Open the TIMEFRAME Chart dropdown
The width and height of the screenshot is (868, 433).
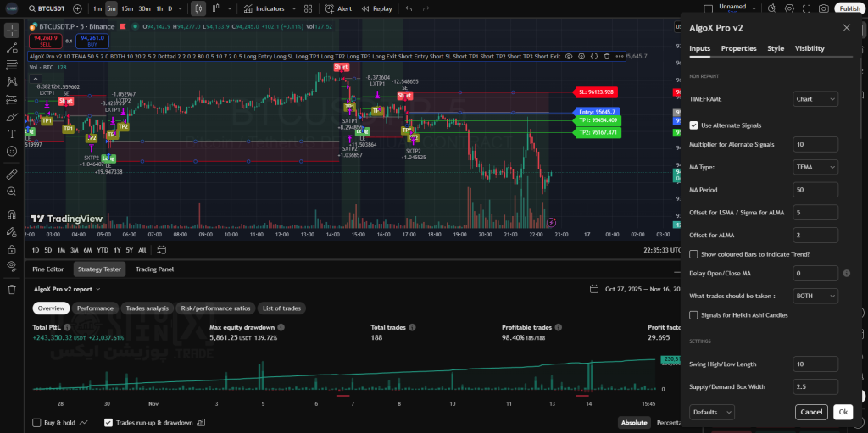pyautogui.click(x=815, y=99)
